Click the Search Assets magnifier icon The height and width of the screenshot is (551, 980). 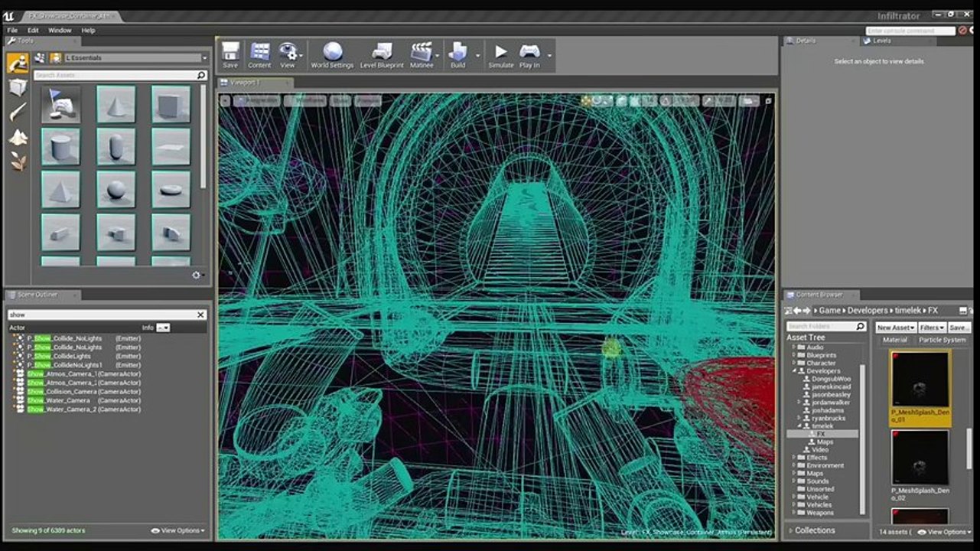point(201,75)
